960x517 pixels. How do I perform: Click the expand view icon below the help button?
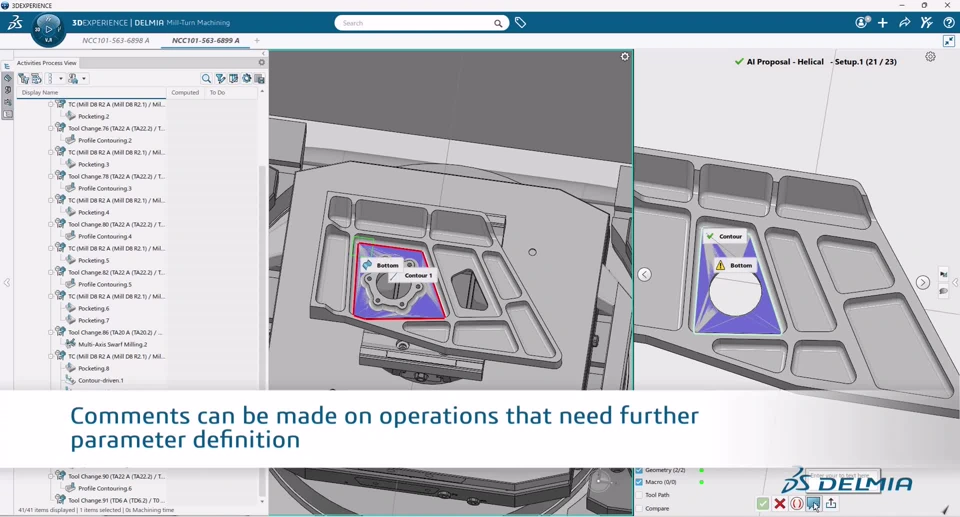948,41
